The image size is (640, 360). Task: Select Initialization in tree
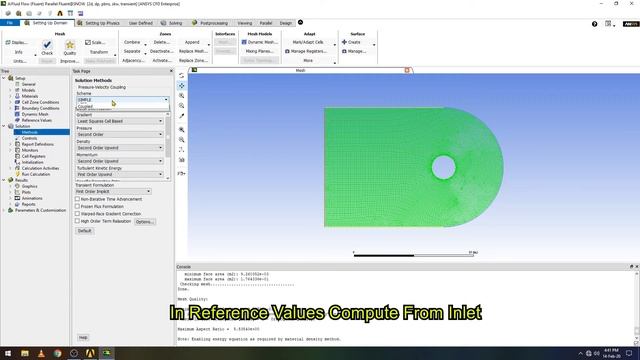tap(32, 162)
